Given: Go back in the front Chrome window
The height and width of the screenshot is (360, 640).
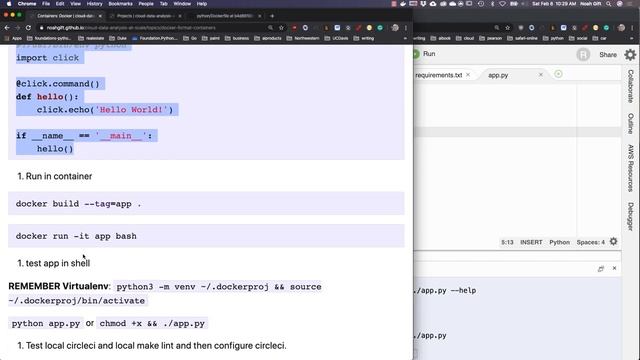Looking at the screenshot, I should click(7, 28).
